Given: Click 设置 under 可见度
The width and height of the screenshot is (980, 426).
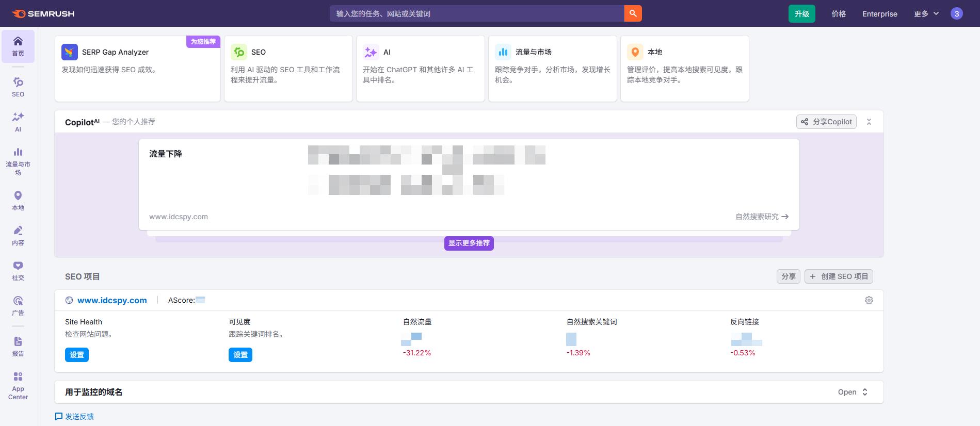Looking at the screenshot, I should tap(240, 355).
